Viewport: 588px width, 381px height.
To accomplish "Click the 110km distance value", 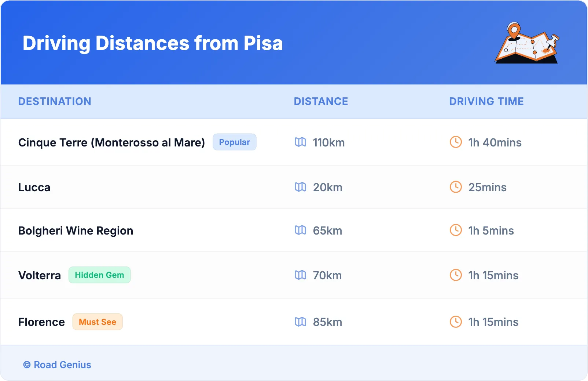I will (329, 142).
